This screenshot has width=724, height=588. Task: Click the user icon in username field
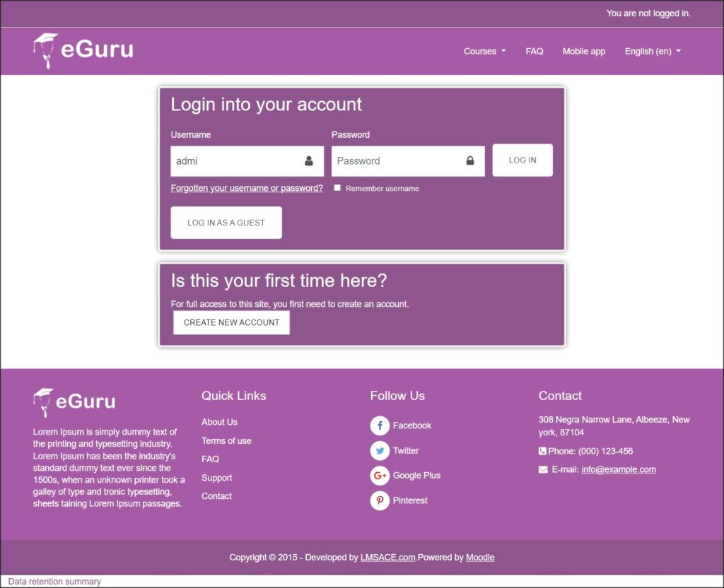[309, 161]
